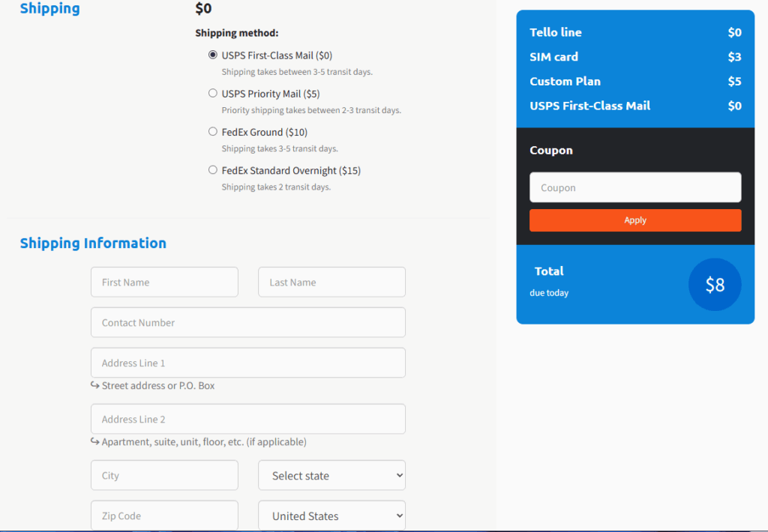Click into the First Name field
The image size is (768, 532).
(164, 282)
